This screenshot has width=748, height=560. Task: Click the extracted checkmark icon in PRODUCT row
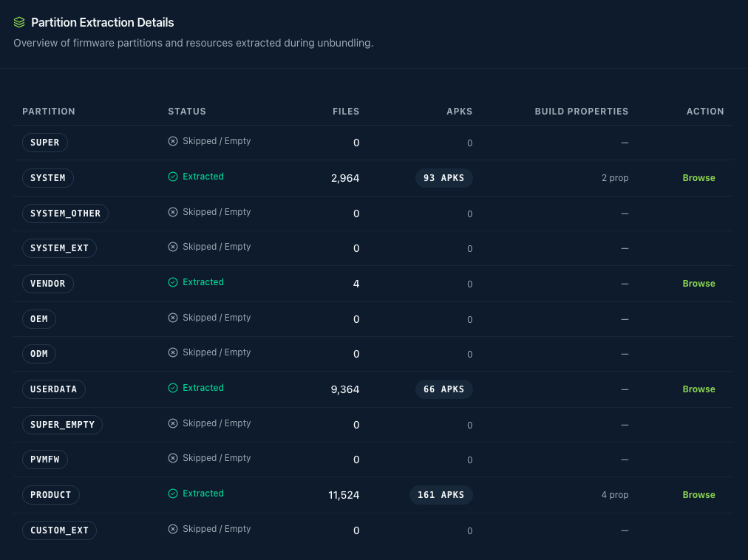pyautogui.click(x=173, y=494)
